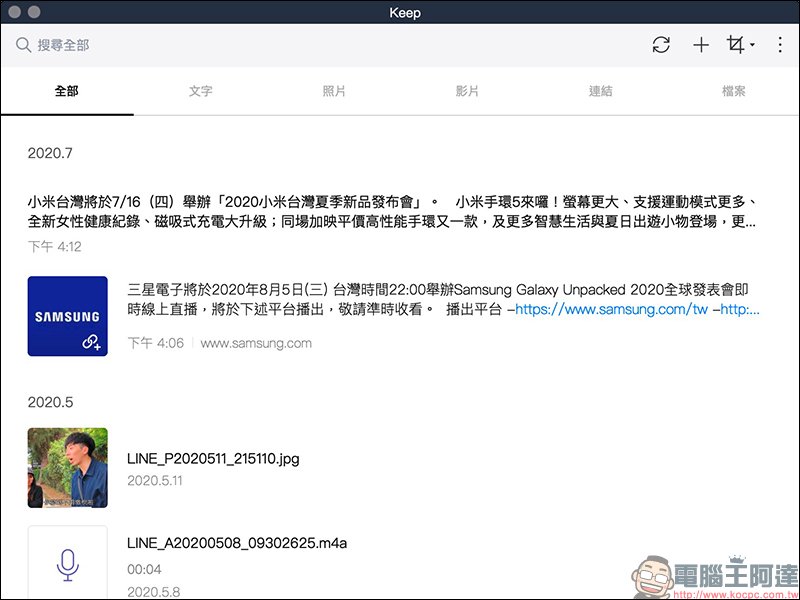Focus the 搜尋全部 search field

[x=63, y=45]
